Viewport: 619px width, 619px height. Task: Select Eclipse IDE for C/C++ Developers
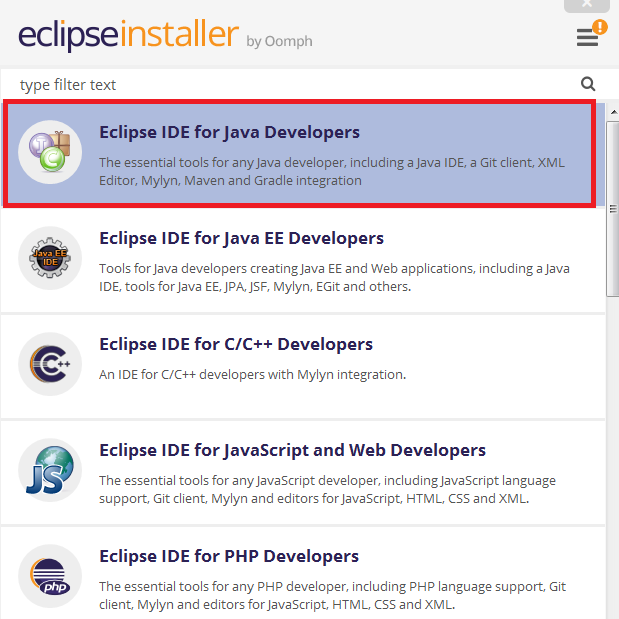coord(302,366)
